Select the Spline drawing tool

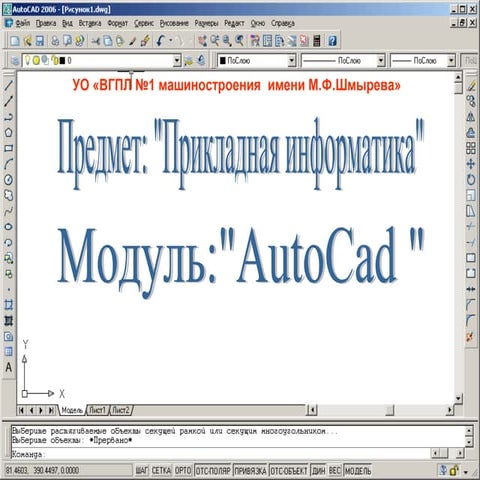click(9, 211)
